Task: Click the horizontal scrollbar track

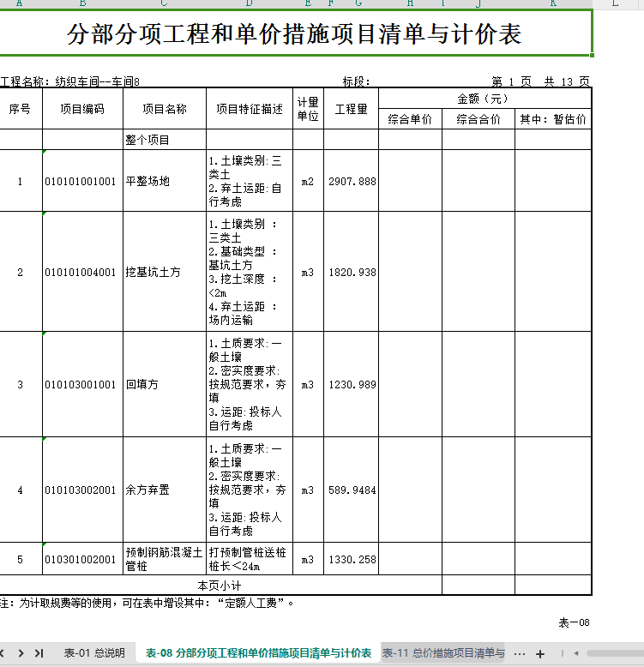Action: [615, 653]
